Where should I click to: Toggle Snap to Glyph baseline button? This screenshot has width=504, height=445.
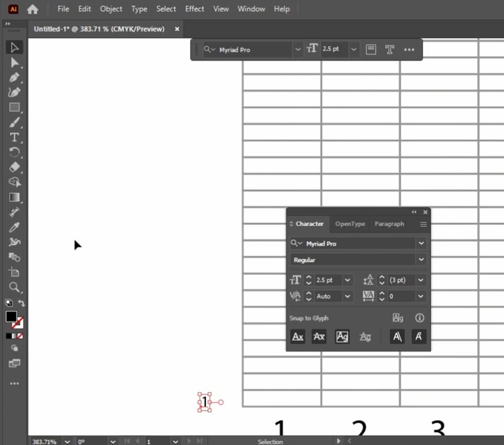(298, 337)
